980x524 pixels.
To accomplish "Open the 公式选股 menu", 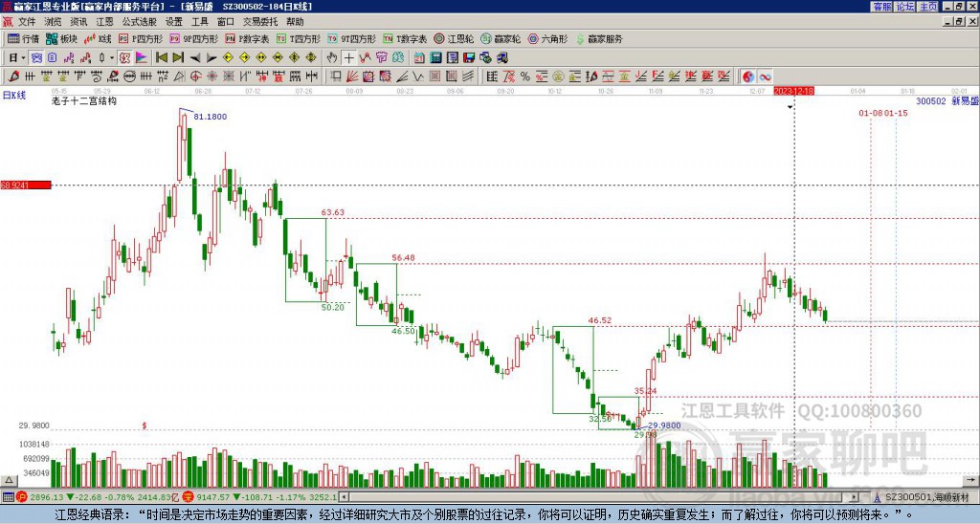I will tap(139, 22).
